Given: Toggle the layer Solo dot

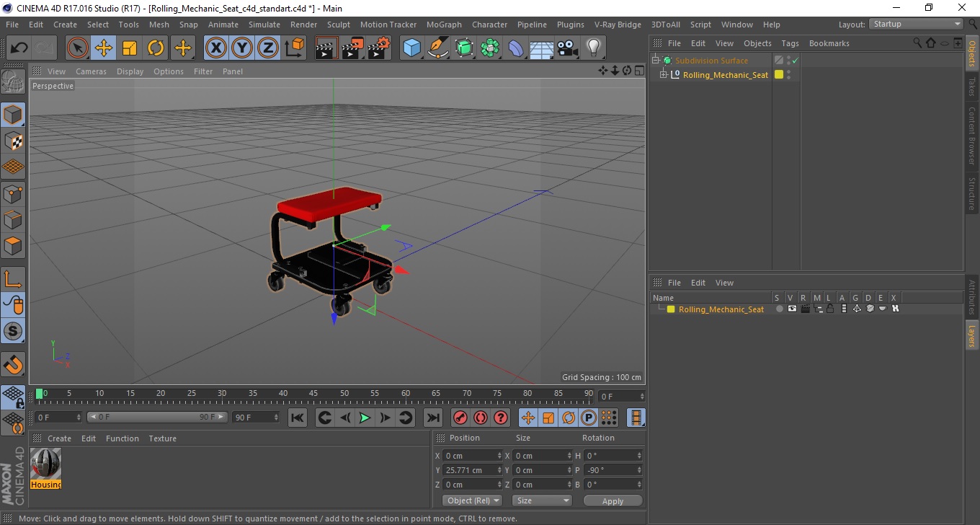Looking at the screenshot, I should click(779, 309).
